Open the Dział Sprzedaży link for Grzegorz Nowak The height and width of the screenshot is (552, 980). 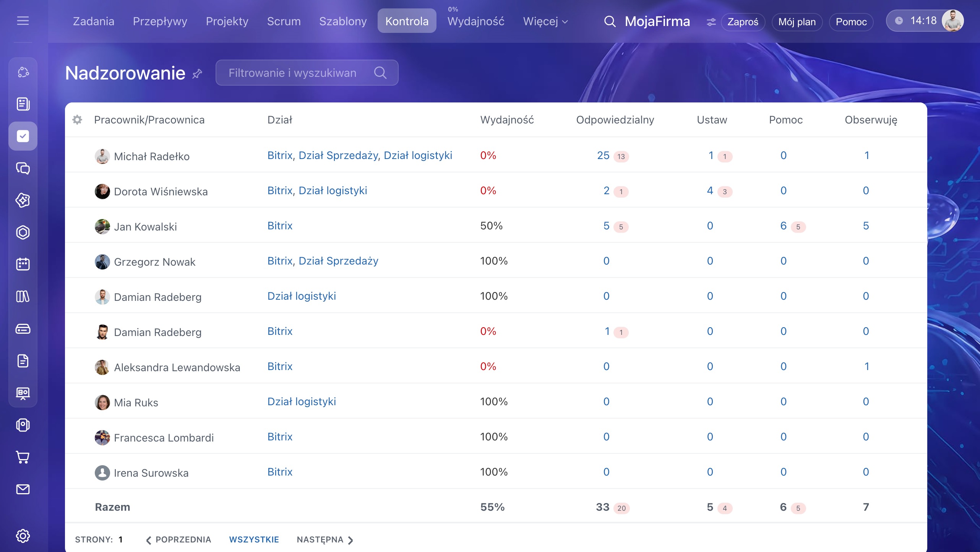[x=338, y=261]
